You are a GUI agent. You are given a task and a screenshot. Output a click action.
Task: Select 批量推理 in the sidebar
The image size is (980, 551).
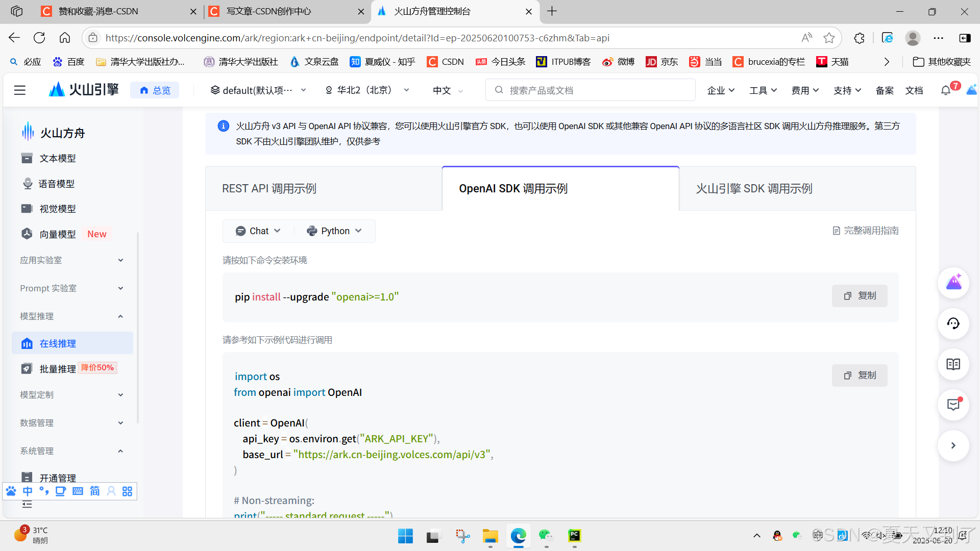click(58, 369)
